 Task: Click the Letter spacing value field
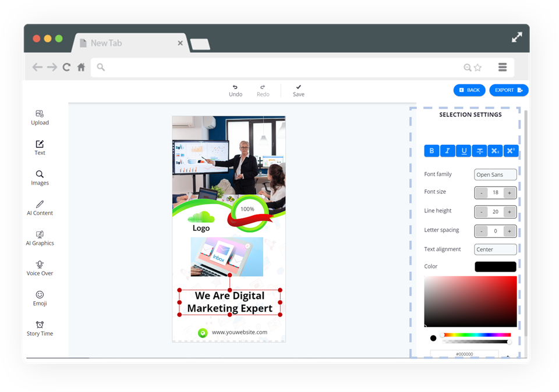coord(495,231)
